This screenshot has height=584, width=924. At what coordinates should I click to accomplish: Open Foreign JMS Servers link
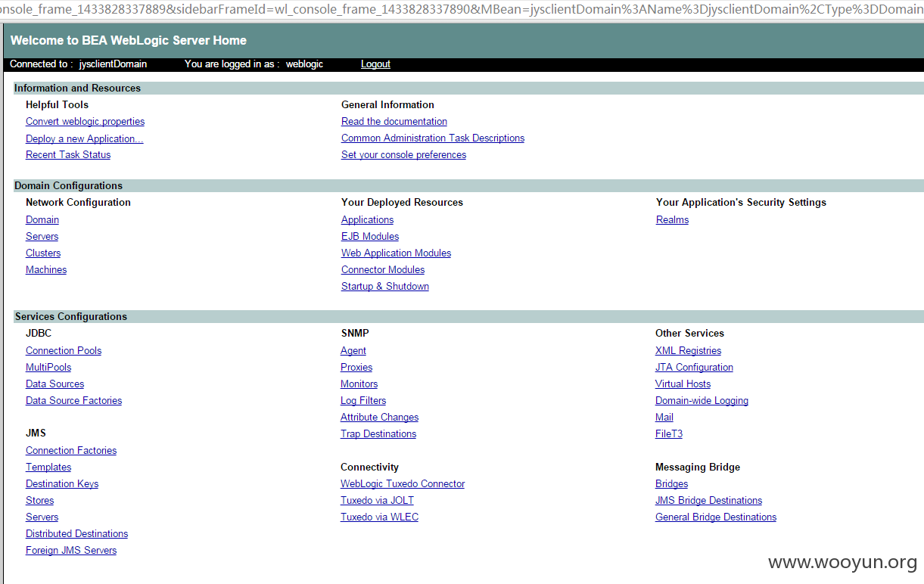click(71, 551)
